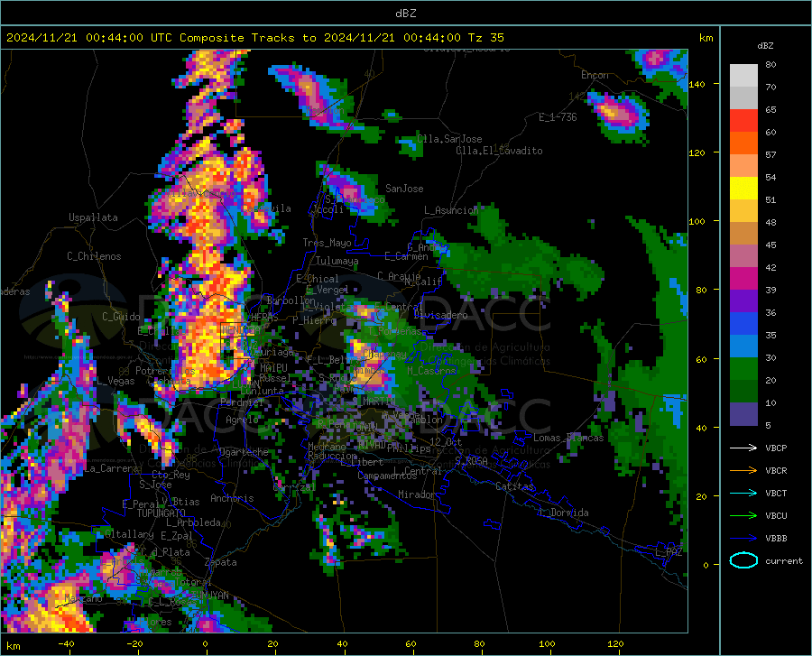Select the magenta 39-42 dBZ swatch

pyautogui.click(x=743, y=279)
